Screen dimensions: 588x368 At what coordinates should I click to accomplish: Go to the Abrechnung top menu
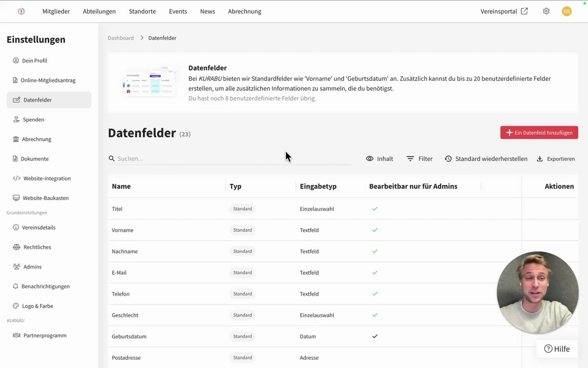[x=244, y=11]
